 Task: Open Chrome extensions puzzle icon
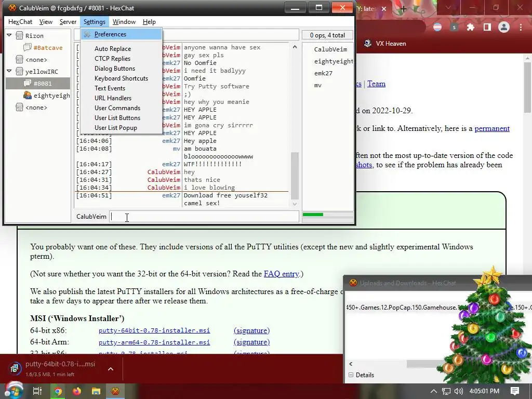pos(470,27)
